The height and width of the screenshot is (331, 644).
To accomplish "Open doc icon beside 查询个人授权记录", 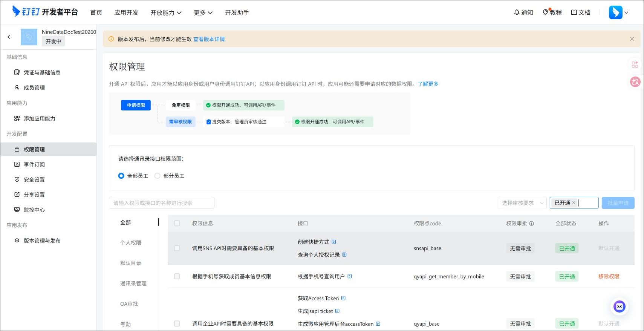I will pyautogui.click(x=344, y=255).
